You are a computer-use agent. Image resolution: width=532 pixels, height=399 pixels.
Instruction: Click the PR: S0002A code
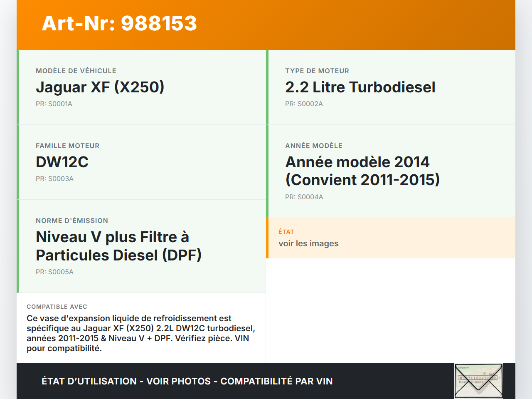tap(304, 104)
